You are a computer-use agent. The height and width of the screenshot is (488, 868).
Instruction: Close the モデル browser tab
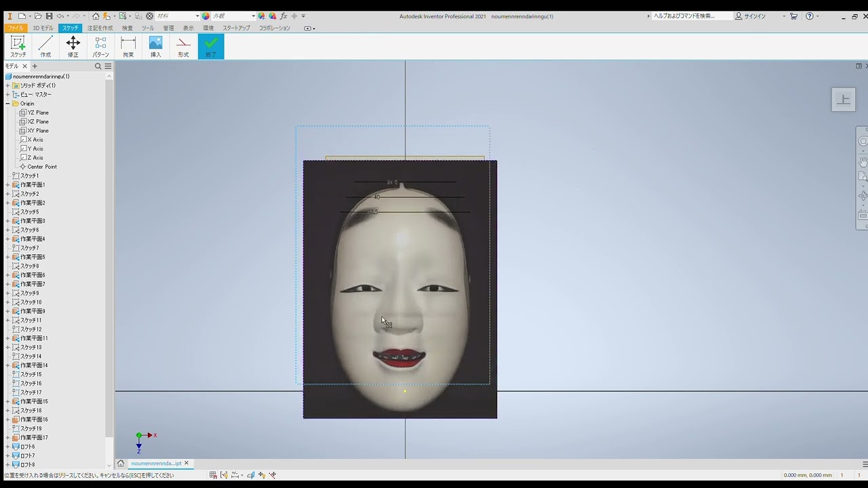[x=24, y=66]
